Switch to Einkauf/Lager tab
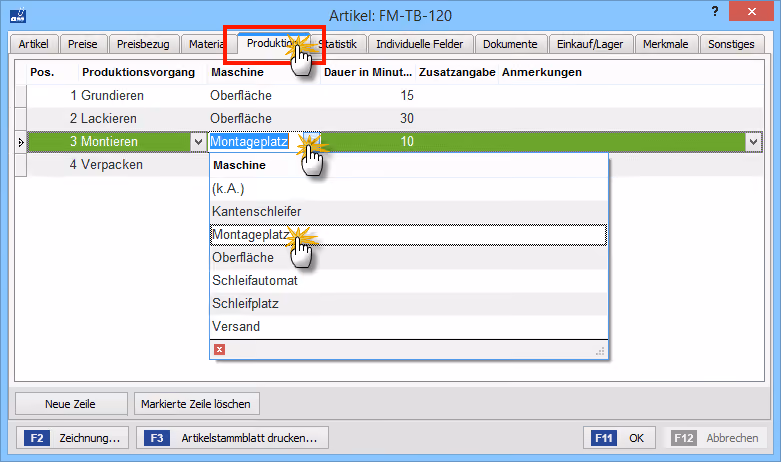The image size is (781, 462). click(x=590, y=44)
